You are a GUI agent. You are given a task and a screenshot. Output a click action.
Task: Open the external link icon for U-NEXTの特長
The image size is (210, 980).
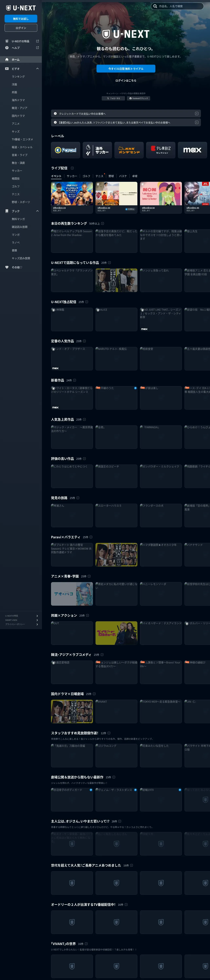click(x=37, y=41)
